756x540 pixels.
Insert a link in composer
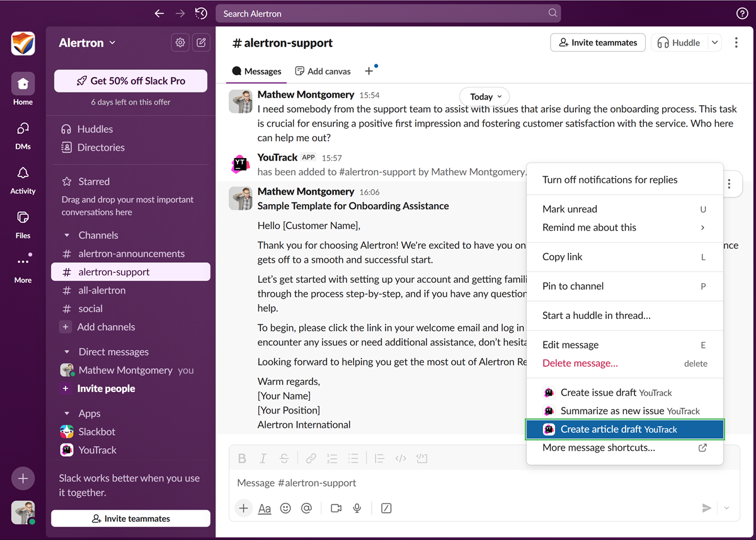[x=311, y=459]
